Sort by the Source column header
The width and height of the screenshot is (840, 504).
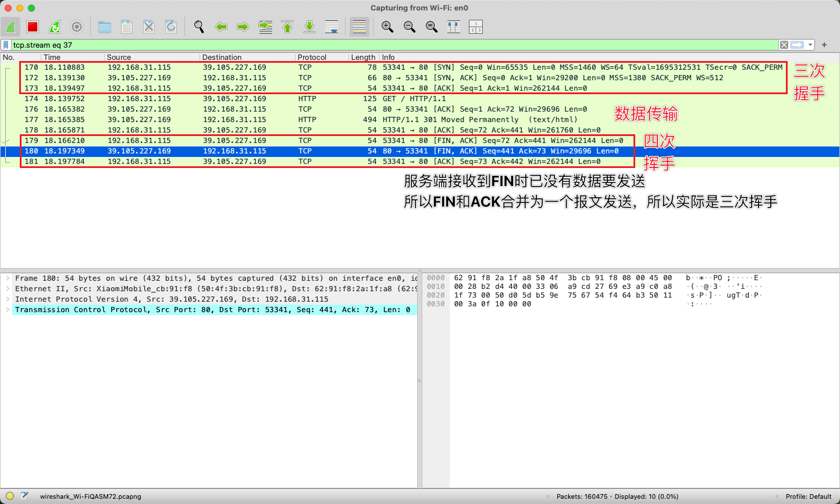point(152,57)
